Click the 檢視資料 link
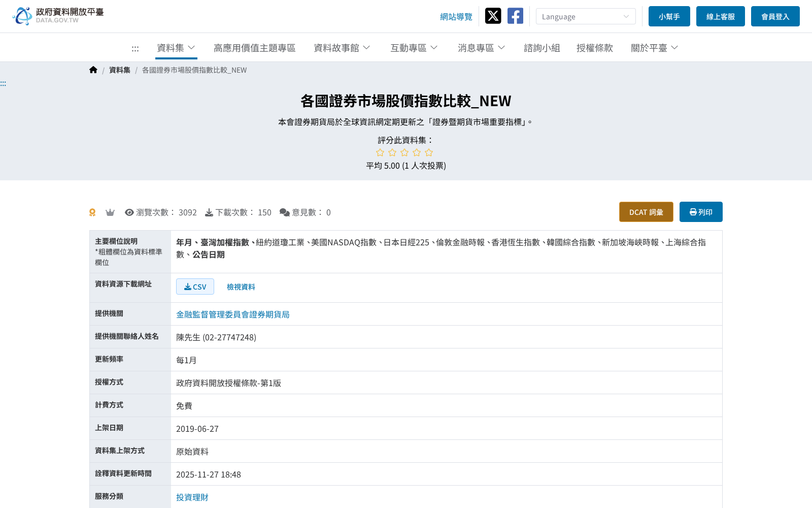This screenshot has height=508, width=812. click(241, 287)
